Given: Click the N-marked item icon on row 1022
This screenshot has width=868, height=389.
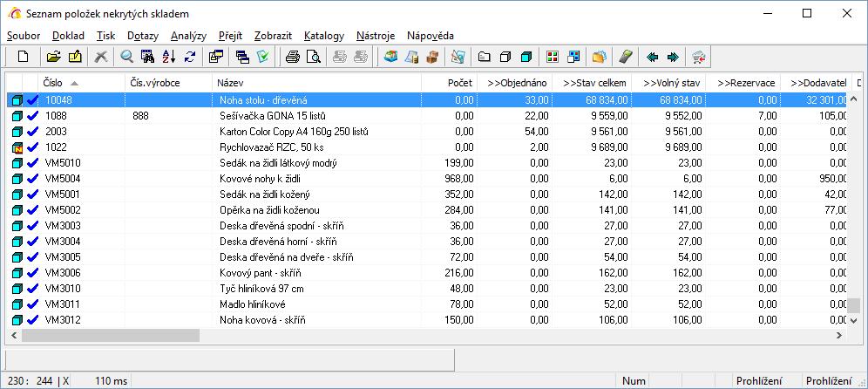Looking at the screenshot, I should (17, 147).
